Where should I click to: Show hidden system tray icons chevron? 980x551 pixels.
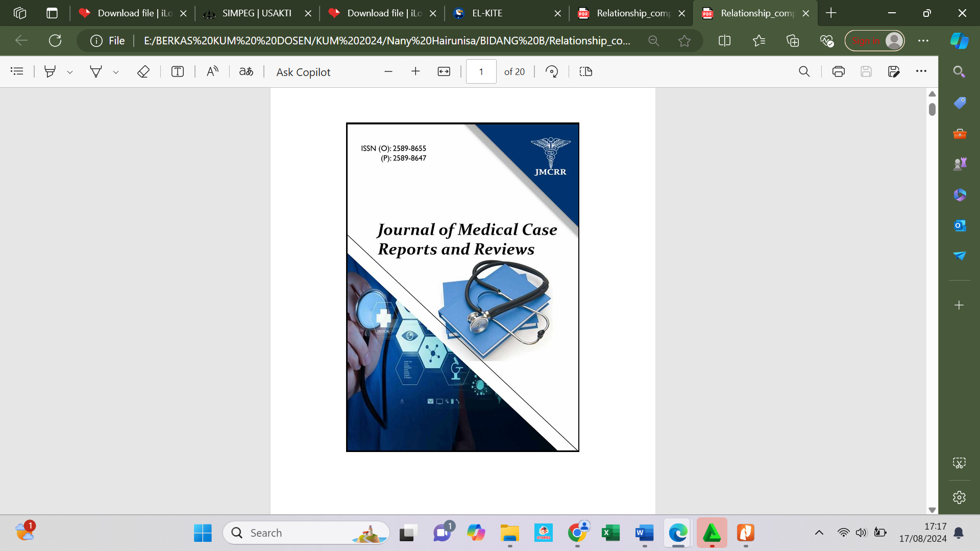[819, 533]
